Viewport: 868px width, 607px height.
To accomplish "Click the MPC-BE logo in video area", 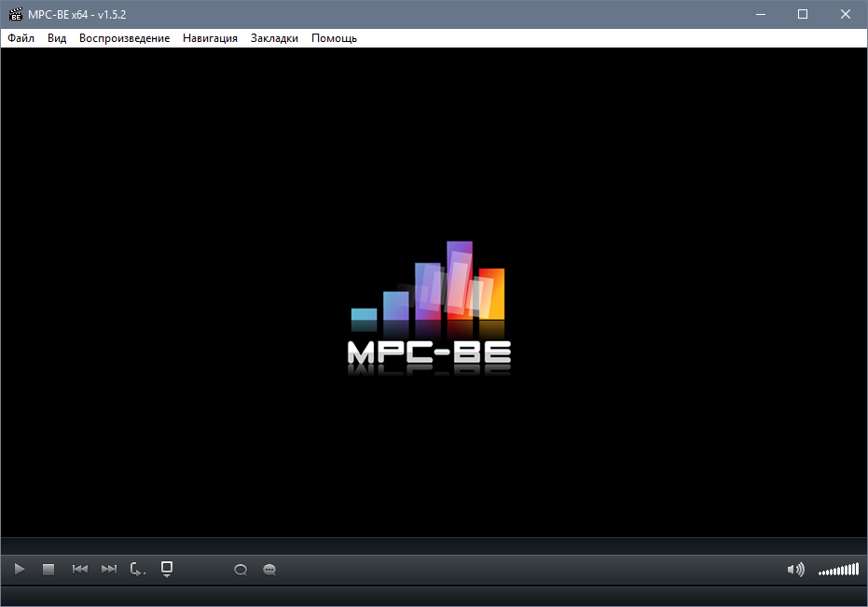I will [x=429, y=308].
